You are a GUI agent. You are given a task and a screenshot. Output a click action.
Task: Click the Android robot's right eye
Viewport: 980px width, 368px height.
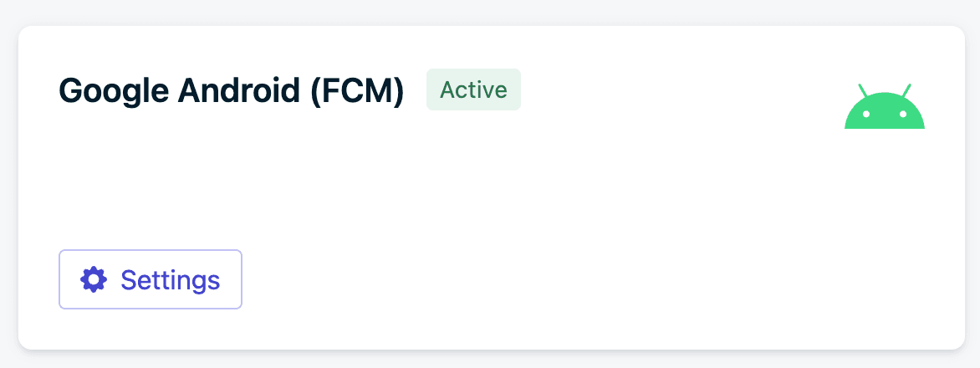coord(901,113)
